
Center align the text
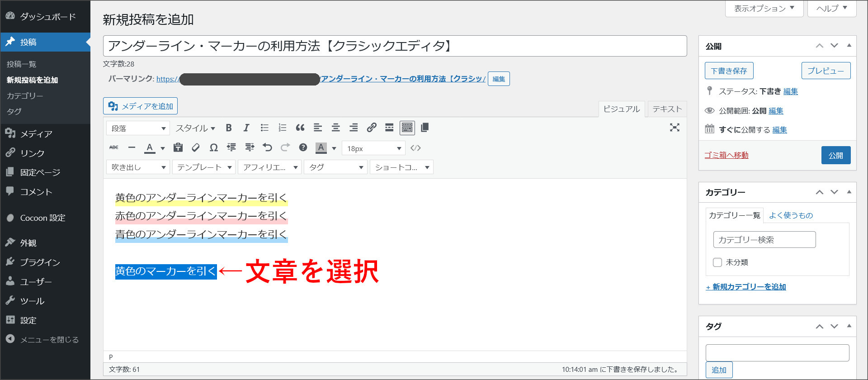click(x=335, y=128)
